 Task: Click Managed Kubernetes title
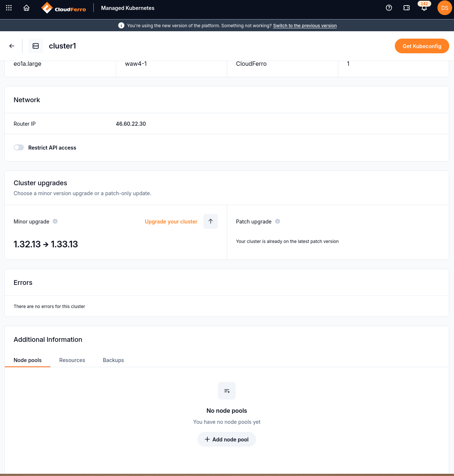(128, 8)
